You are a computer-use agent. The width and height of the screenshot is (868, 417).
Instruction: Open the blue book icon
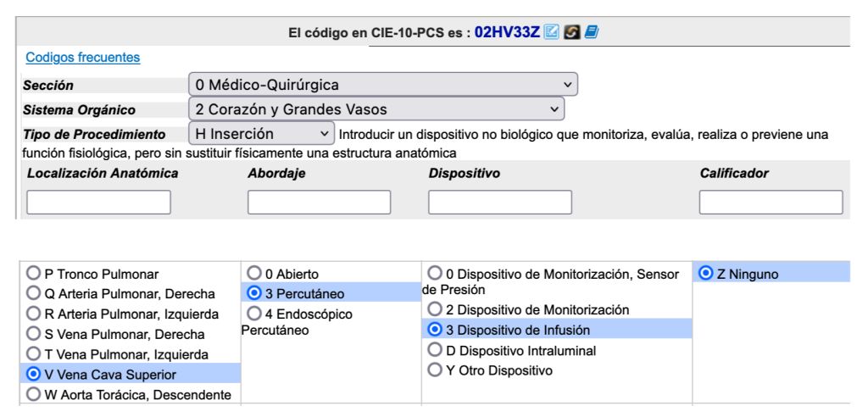point(589,32)
